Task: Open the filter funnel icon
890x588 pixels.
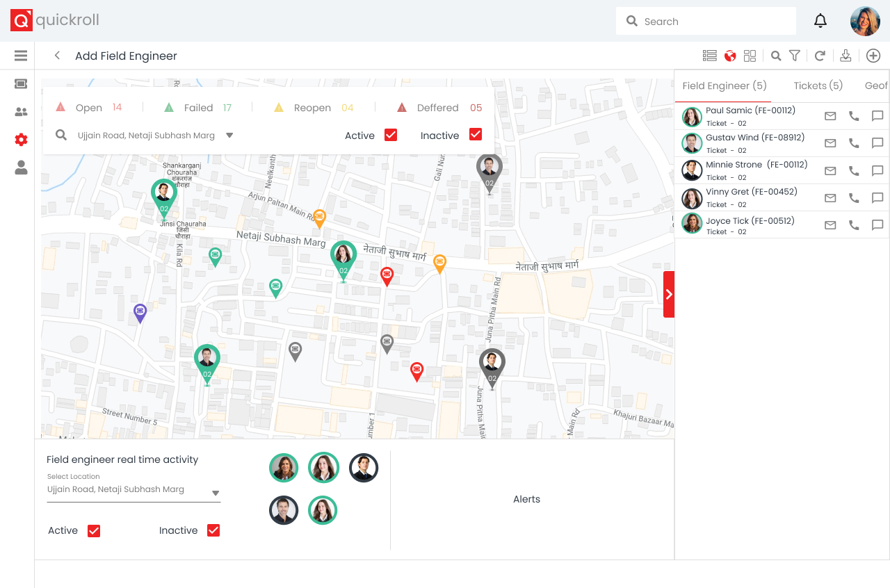Action: (795, 56)
